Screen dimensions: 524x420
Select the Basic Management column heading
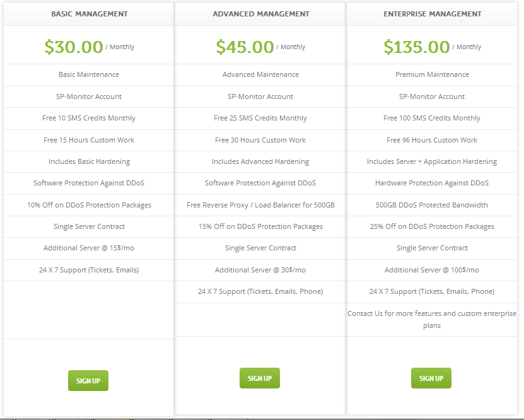(x=89, y=14)
